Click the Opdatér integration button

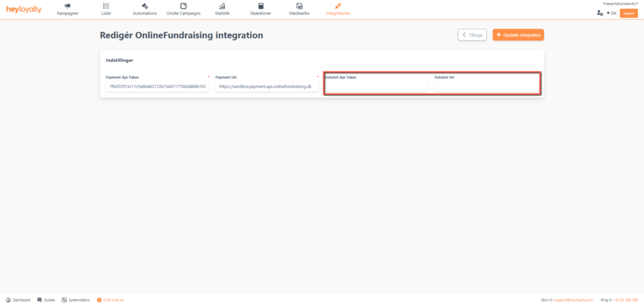[518, 35]
